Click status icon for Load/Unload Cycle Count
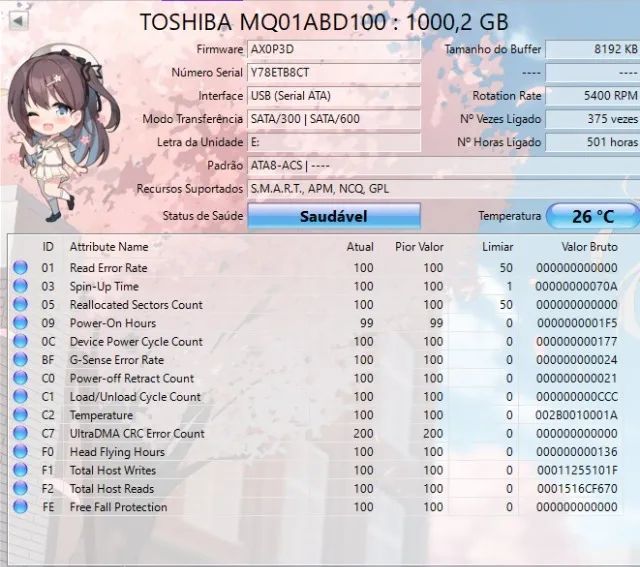 pos(20,396)
